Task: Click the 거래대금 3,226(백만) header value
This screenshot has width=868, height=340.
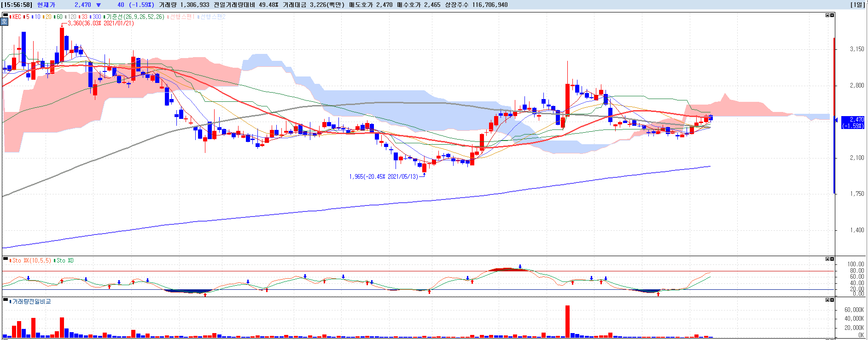Action: coord(314,5)
